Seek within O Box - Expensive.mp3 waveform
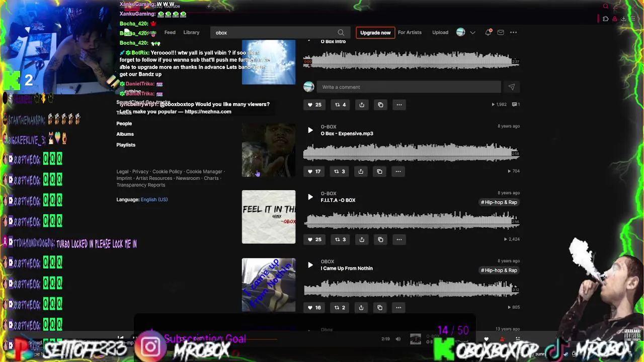This screenshot has height=362, width=644. pos(411,152)
